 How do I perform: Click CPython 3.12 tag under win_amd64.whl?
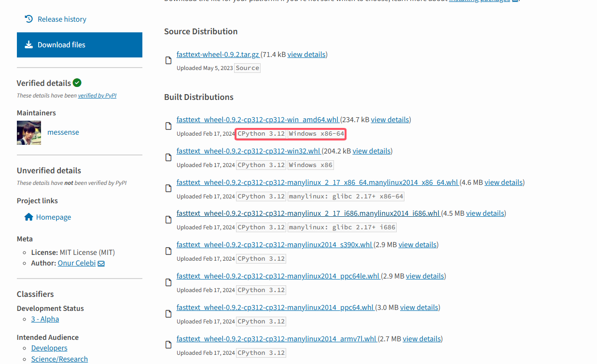(x=261, y=134)
